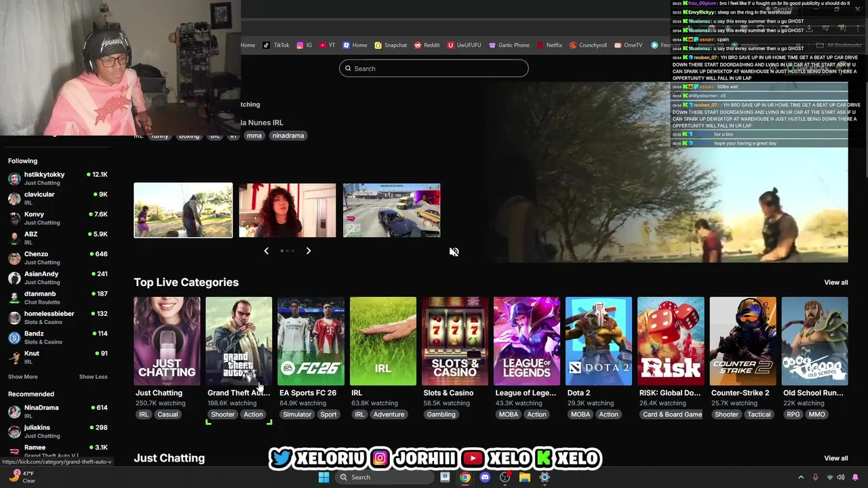Click the Tactical tag under Counter-Strike 2
This screenshot has width=868, height=488.
point(759,414)
